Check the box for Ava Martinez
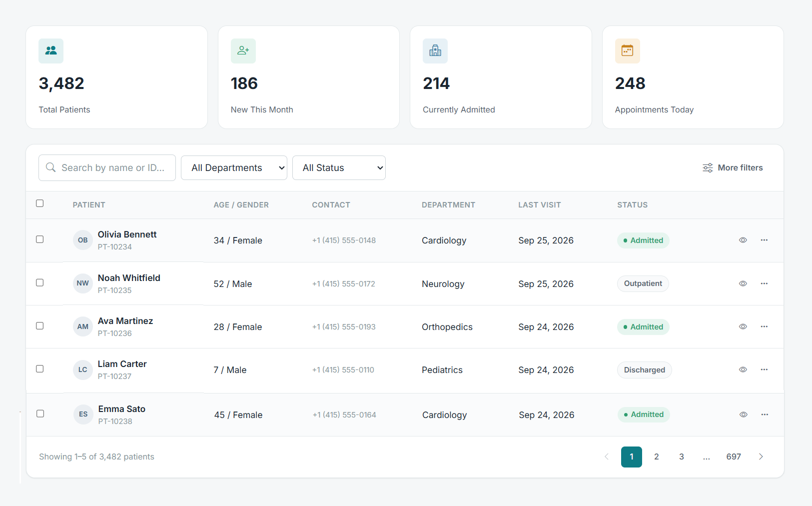 tap(40, 325)
